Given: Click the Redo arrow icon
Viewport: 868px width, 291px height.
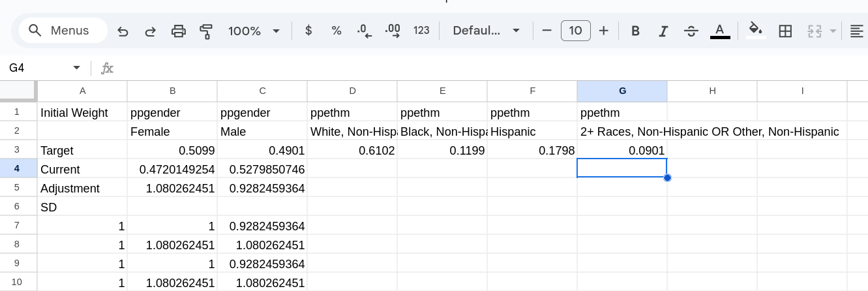Looking at the screenshot, I should 150,31.
